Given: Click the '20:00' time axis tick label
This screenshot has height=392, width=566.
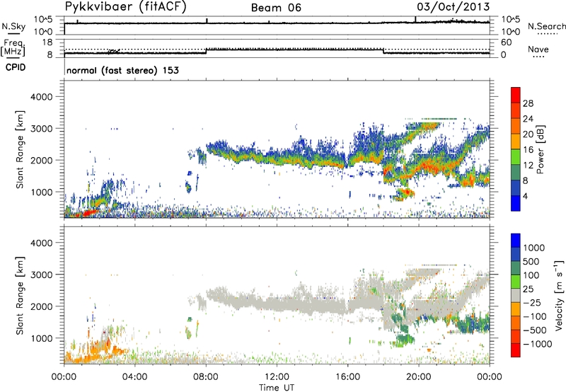Looking at the screenshot, I should point(419,377).
